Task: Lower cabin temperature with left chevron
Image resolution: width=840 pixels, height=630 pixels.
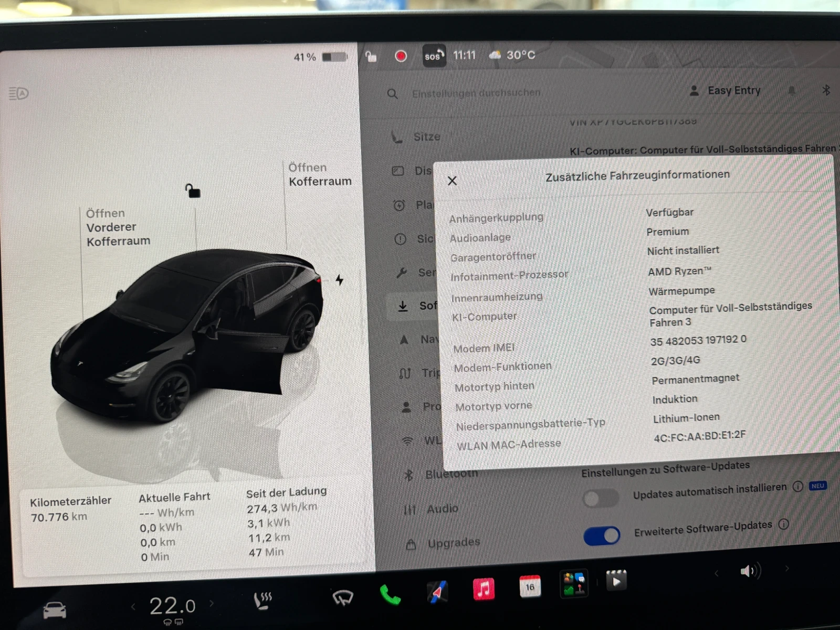Action: (x=133, y=607)
